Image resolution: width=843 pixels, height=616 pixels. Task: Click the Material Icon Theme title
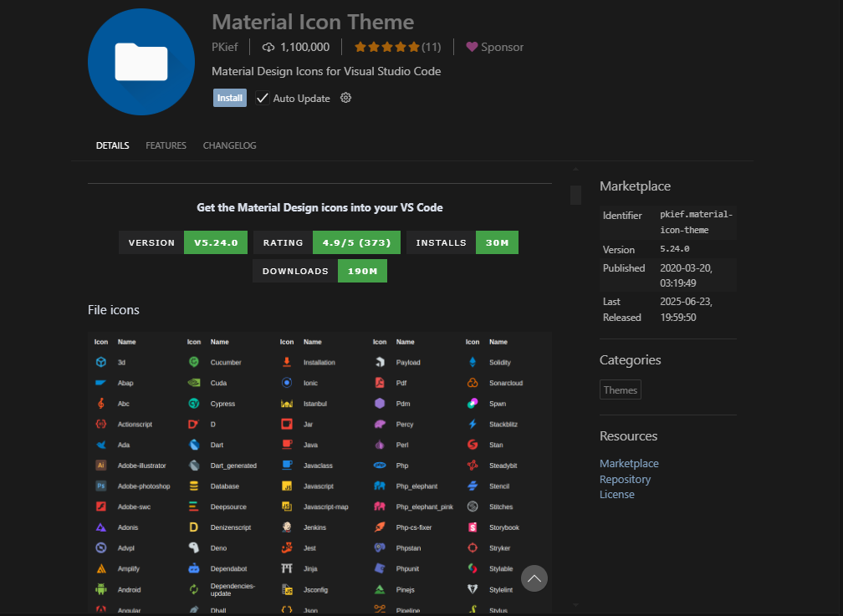pos(313,22)
